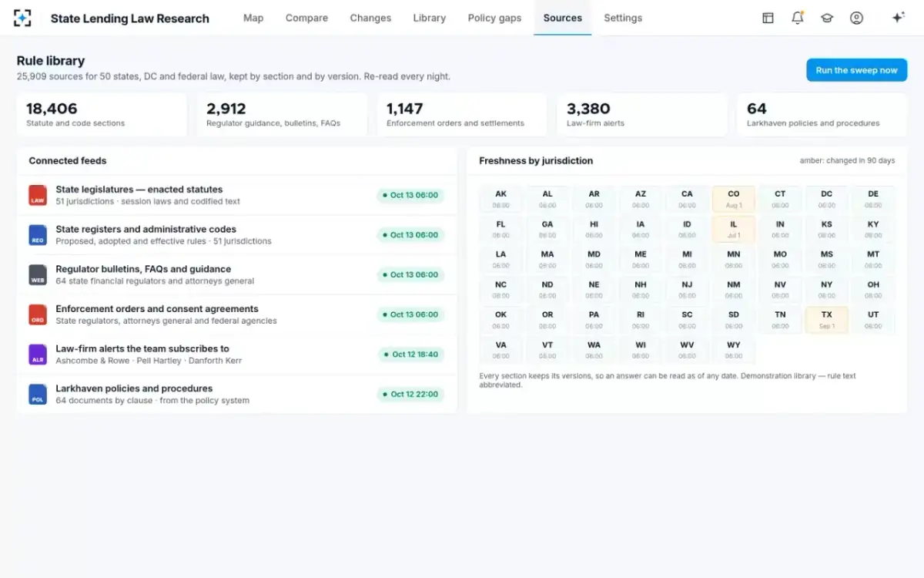Open Larkhaven policies and procedures feed

click(x=237, y=395)
